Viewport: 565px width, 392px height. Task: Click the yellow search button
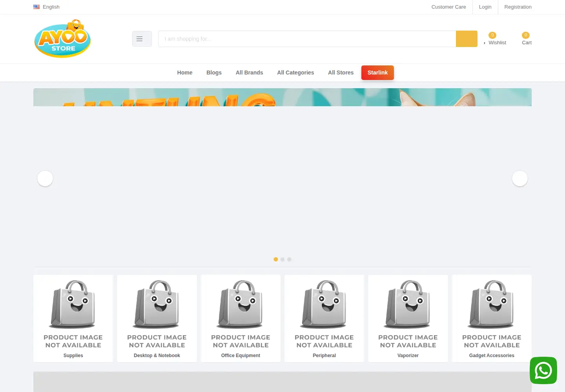pos(467,39)
